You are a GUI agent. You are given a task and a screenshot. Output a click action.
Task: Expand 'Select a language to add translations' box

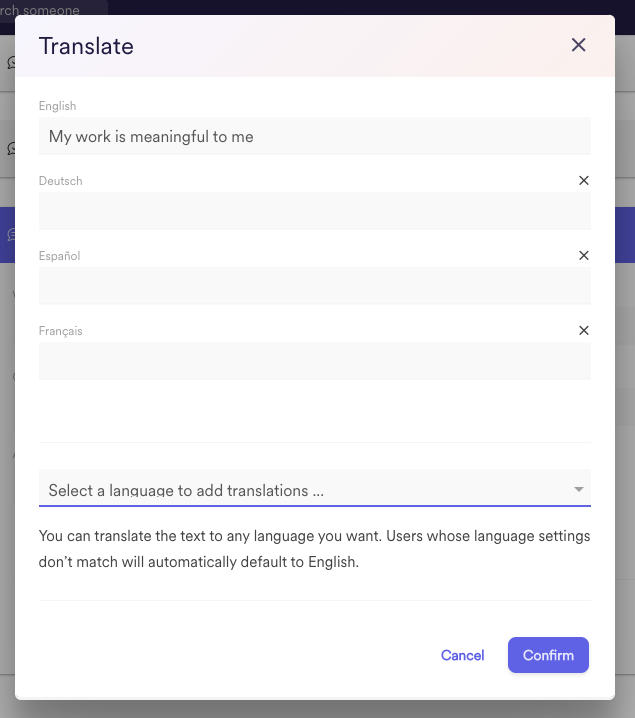coord(315,488)
